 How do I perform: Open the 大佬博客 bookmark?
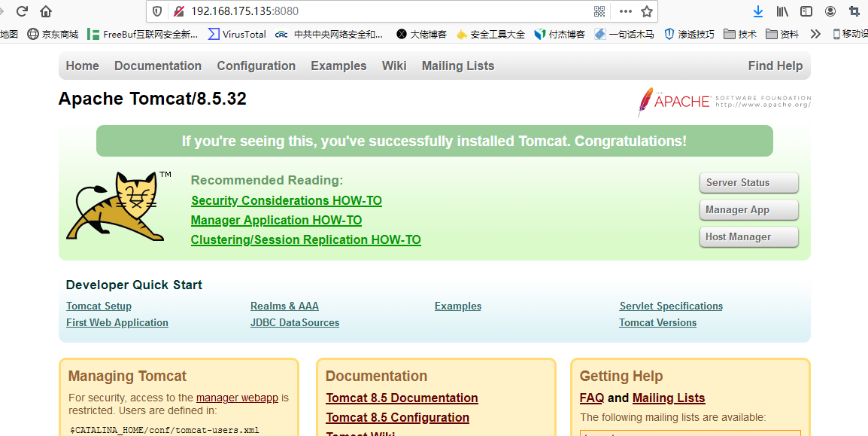(x=421, y=35)
